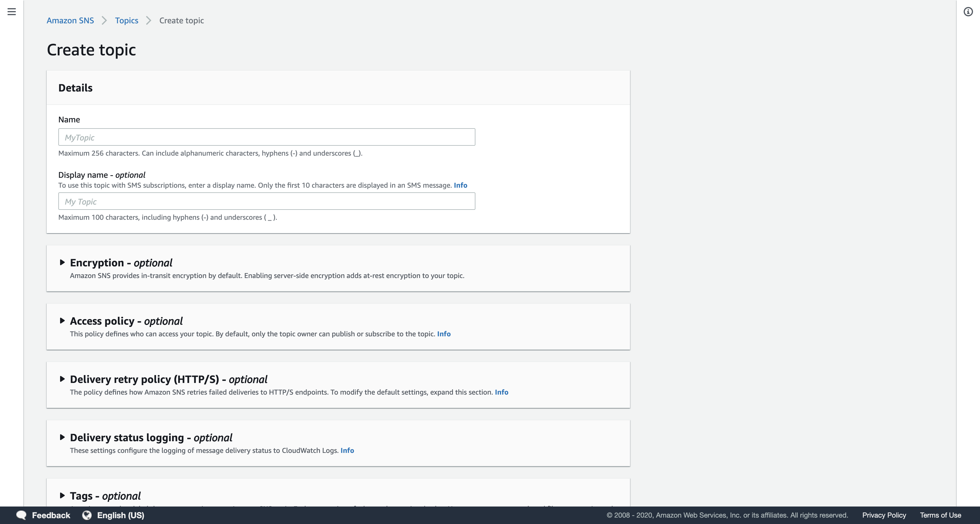Expand the Tags optional section
Screen dimensions: 980x524
tap(62, 495)
